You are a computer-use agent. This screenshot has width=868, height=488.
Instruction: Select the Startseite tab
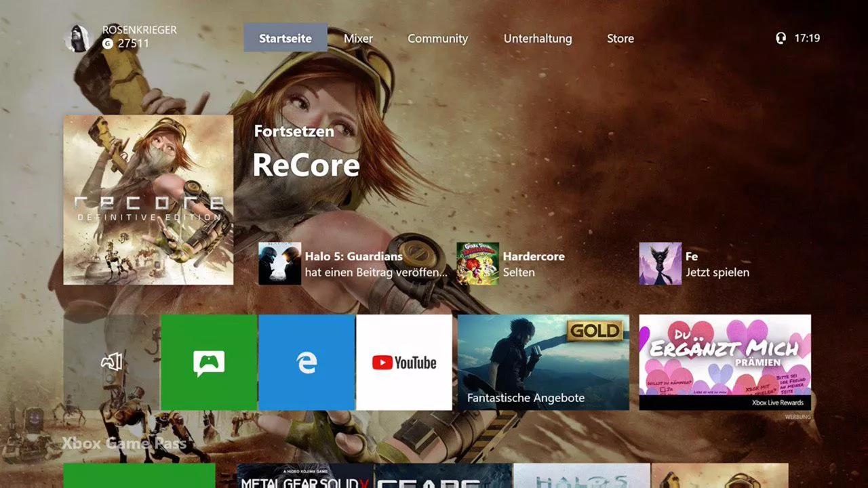[285, 38]
